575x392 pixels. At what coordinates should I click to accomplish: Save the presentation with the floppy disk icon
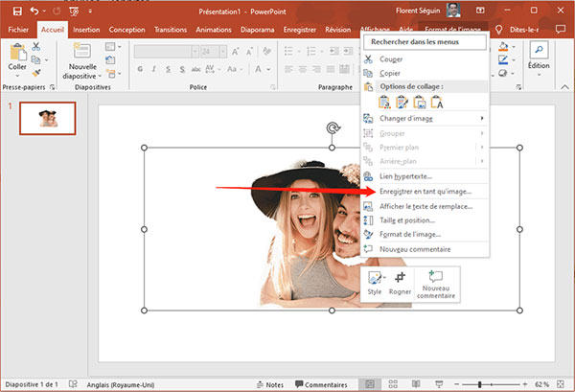(x=17, y=12)
